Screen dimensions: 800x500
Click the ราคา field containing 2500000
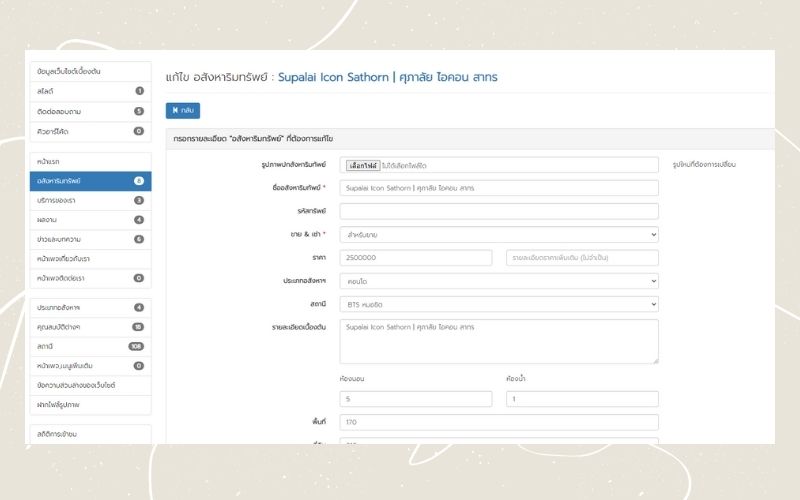coord(416,258)
